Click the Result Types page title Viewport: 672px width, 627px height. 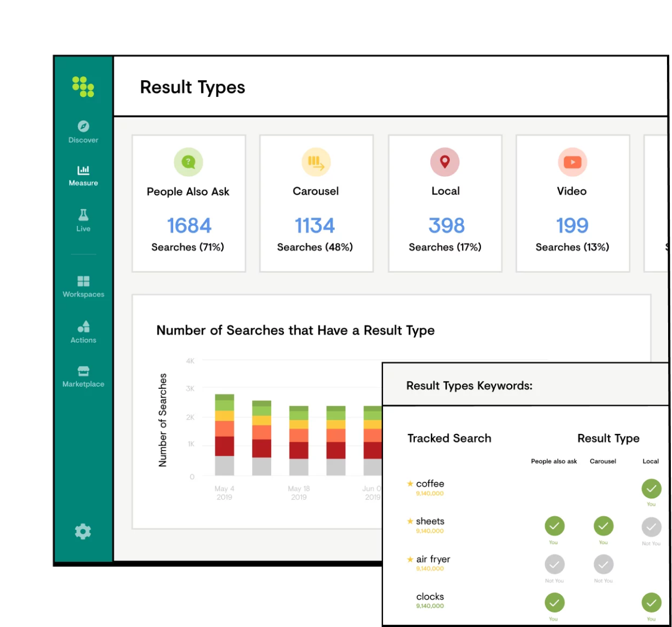[193, 87]
